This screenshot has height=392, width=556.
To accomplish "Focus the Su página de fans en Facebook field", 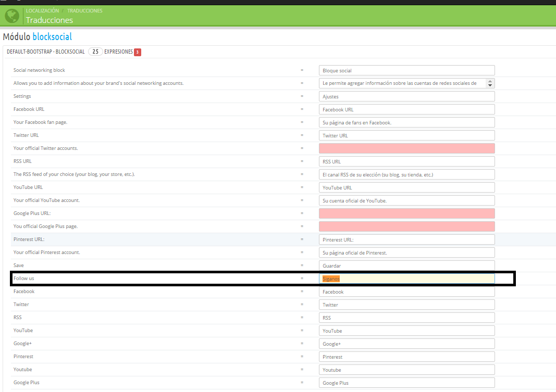I will (406, 122).
